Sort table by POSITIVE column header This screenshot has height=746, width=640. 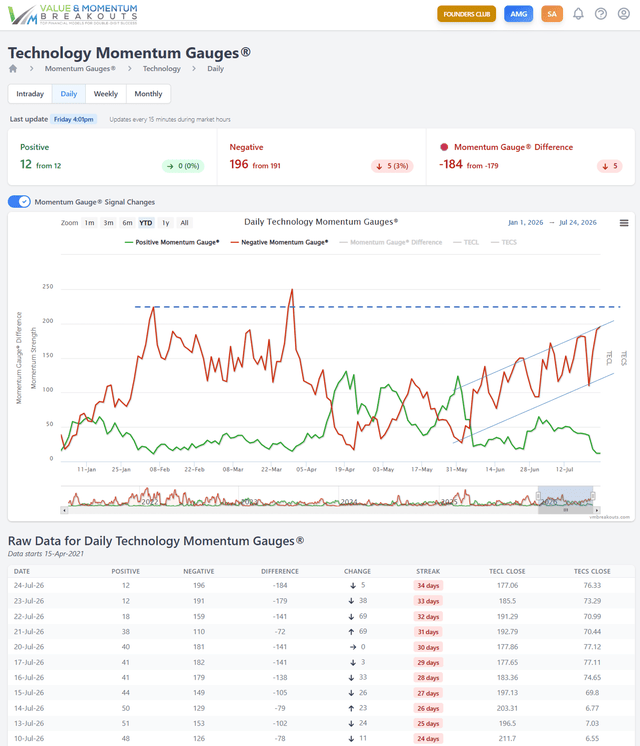pos(126,571)
